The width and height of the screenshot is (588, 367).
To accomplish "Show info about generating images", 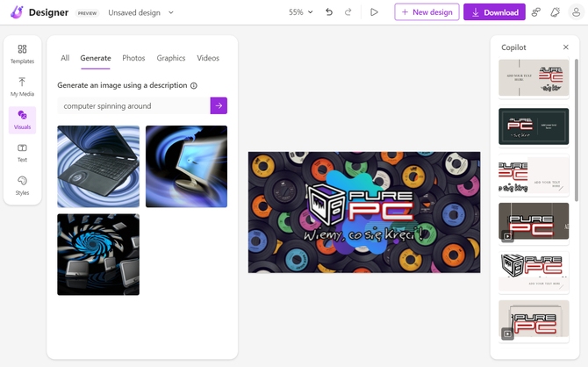I will pyautogui.click(x=194, y=85).
